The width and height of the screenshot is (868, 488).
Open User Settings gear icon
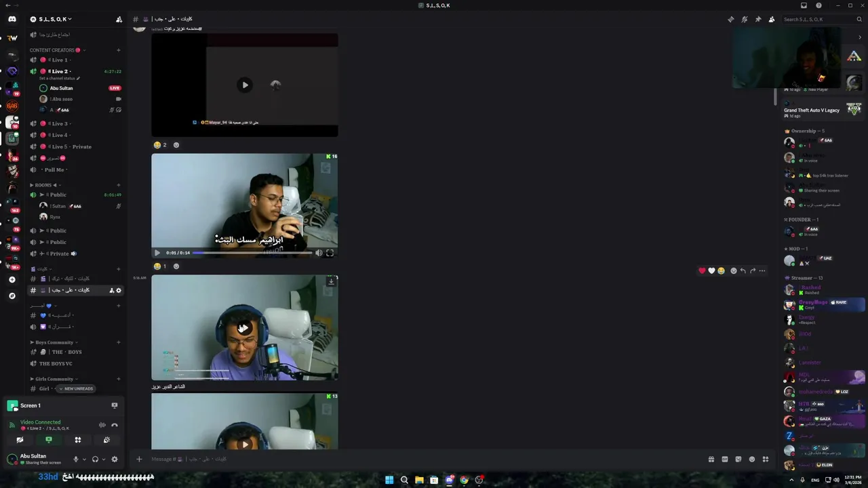pos(114,459)
